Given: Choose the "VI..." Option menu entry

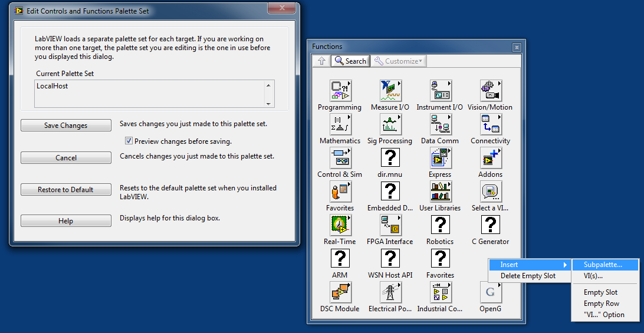Looking at the screenshot, I should point(606,315).
